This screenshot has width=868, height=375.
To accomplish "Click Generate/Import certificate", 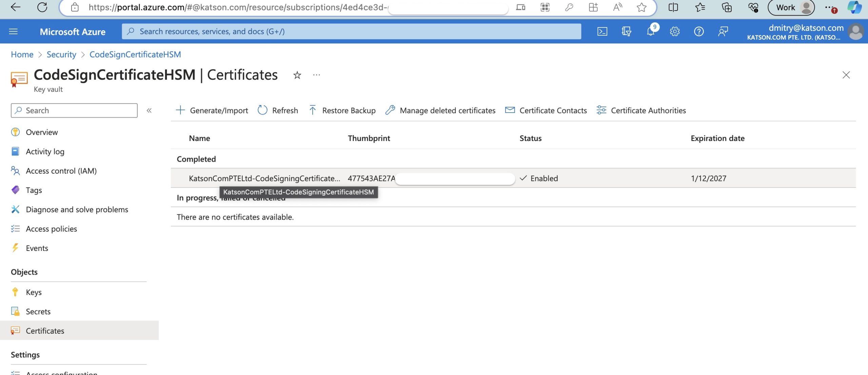I will click(x=212, y=110).
